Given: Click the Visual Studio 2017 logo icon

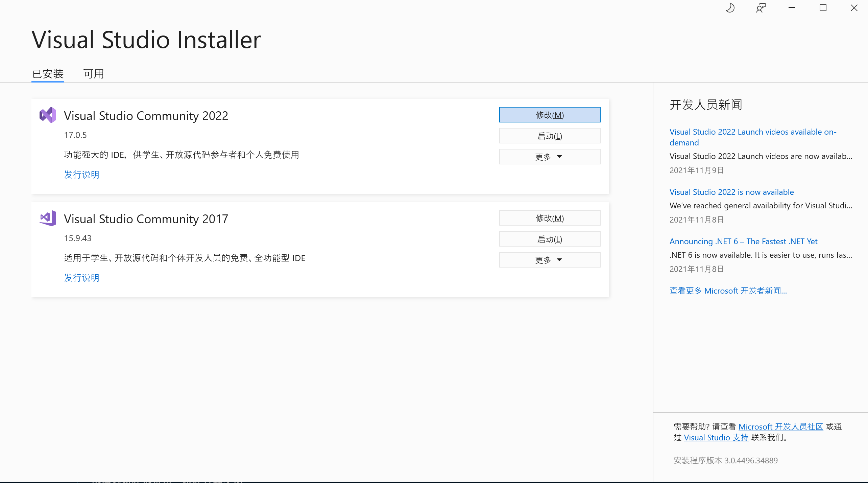Looking at the screenshot, I should (48, 218).
